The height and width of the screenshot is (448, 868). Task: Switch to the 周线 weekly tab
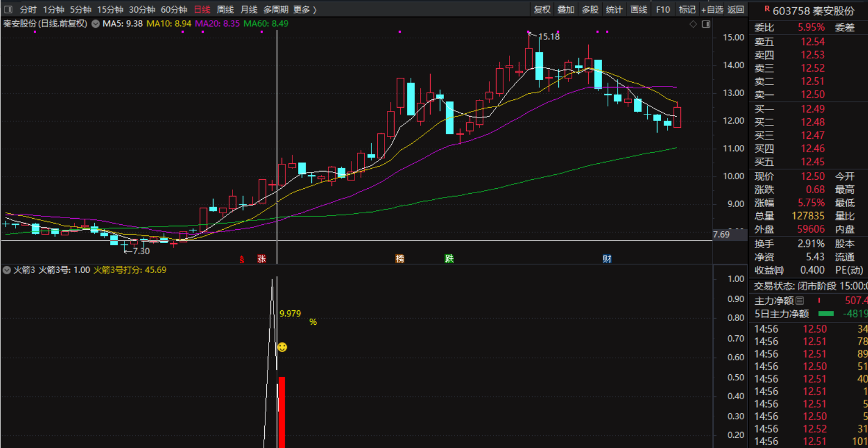point(225,9)
